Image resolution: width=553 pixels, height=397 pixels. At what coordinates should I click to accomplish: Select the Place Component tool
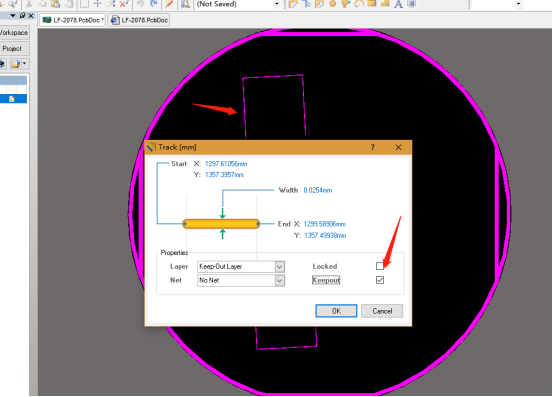coord(412,4)
